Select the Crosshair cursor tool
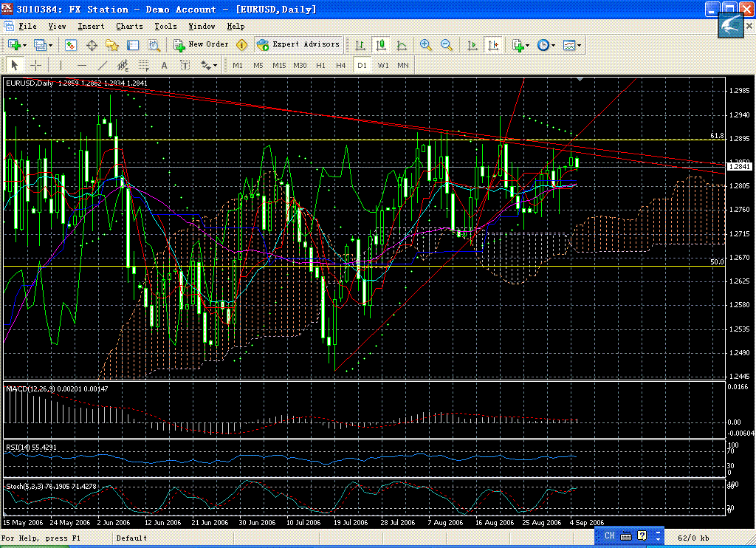The width and height of the screenshot is (756, 548). (35, 65)
